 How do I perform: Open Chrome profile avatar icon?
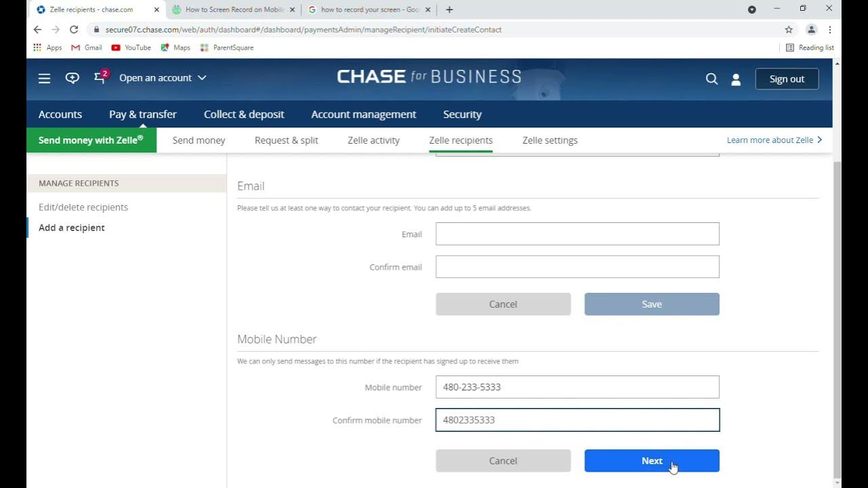[x=811, y=30]
